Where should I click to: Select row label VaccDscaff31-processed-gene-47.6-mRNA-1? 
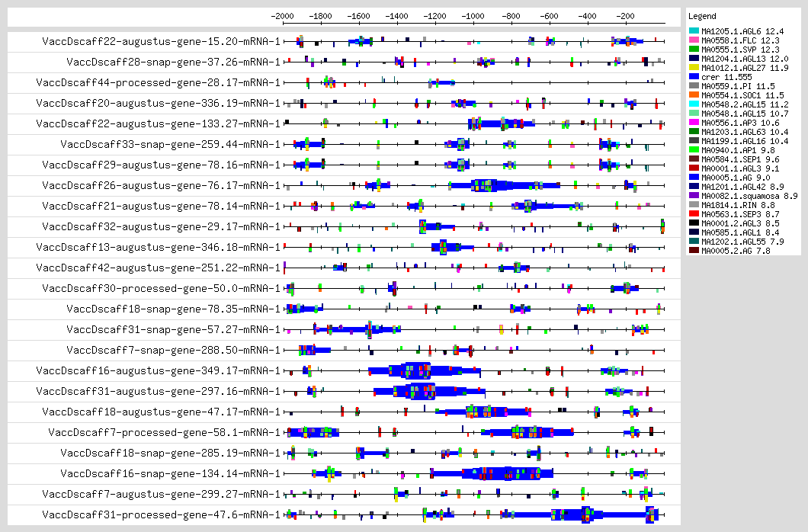coord(161,514)
